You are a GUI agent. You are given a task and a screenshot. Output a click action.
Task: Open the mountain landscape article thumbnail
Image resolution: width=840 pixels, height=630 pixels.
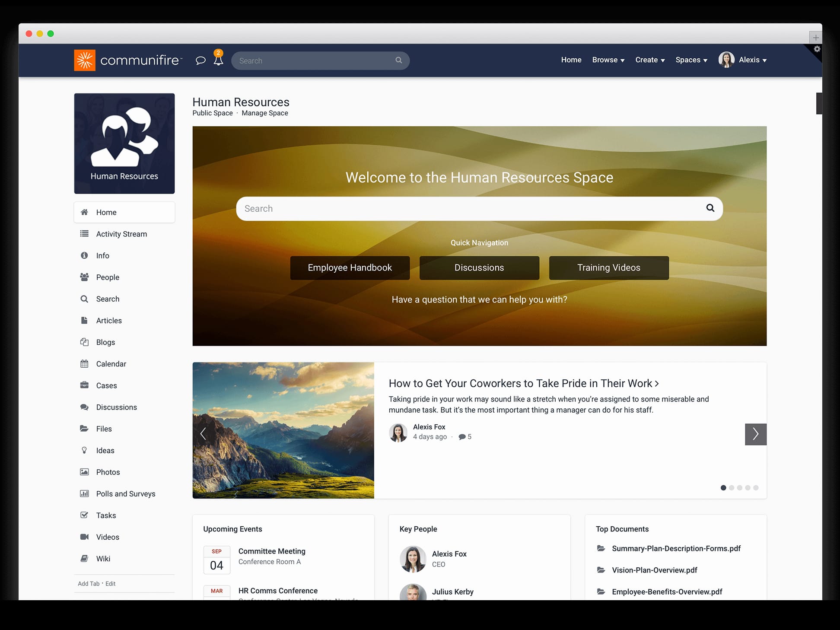283,430
